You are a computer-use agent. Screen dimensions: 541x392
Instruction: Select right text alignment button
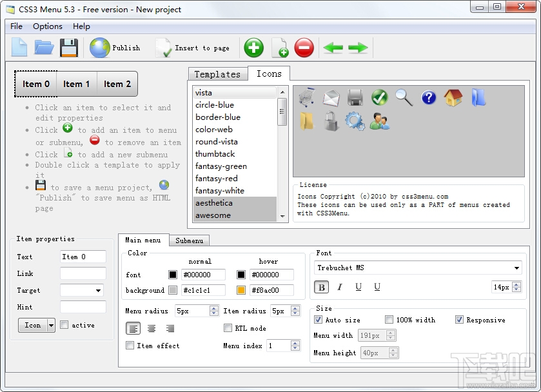tap(170, 329)
